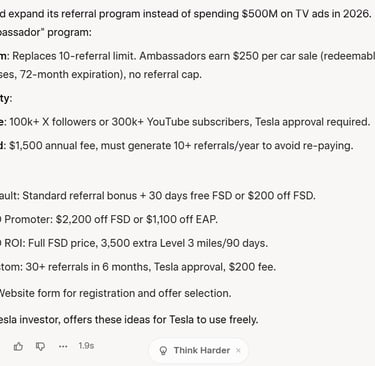Click the 'offers these ideas for Tesla' line

tap(129, 320)
